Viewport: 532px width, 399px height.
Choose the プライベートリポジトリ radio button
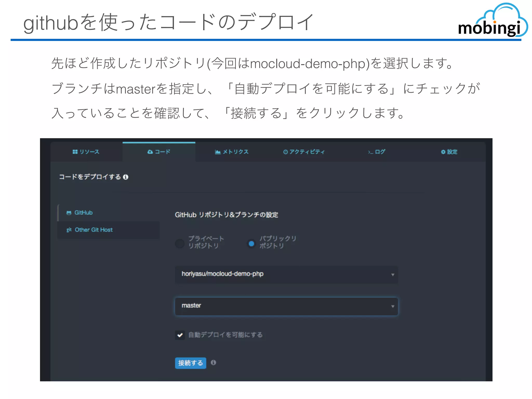tap(179, 243)
